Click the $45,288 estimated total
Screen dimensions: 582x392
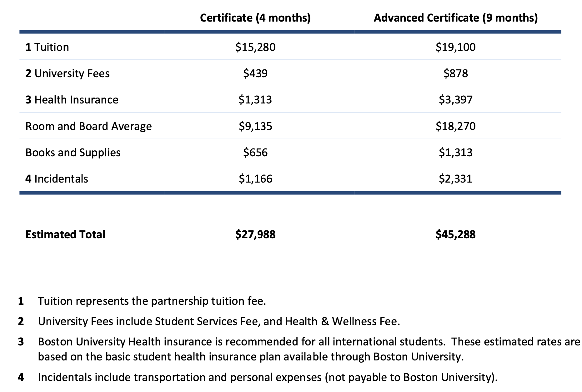point(455,234)
